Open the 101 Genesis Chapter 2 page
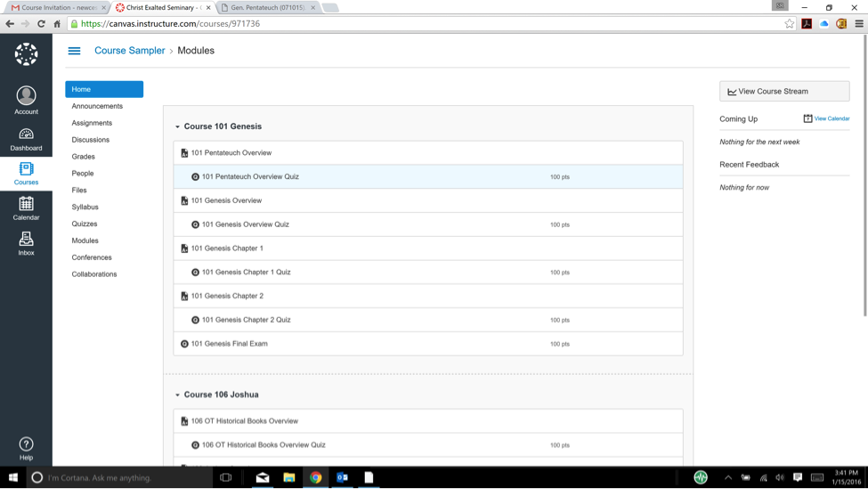 (227, 297)
